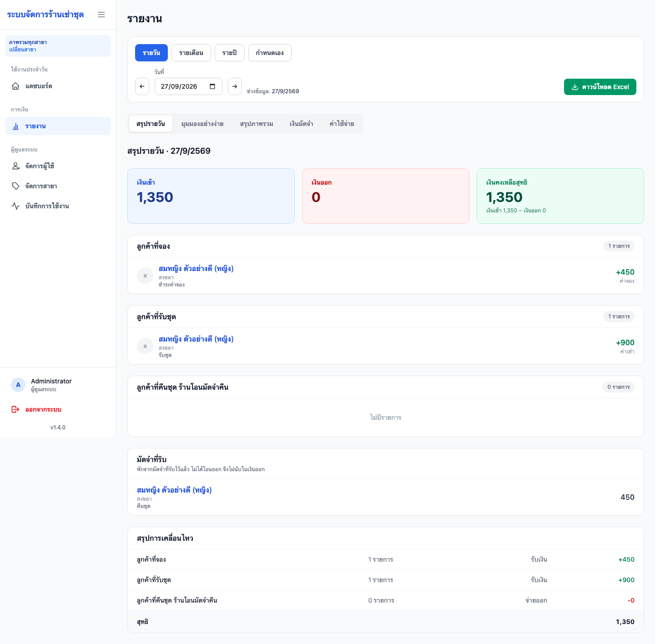The height and width of the screenshot is (644, 655).
Task: Click the logout icon beside ออกจากระบบ
Action: 15,409
